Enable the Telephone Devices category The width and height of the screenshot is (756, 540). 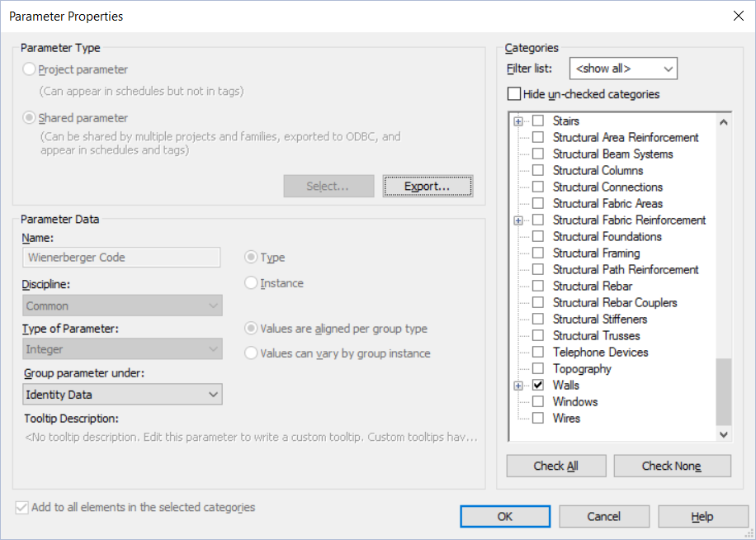[x=537, y=352]
